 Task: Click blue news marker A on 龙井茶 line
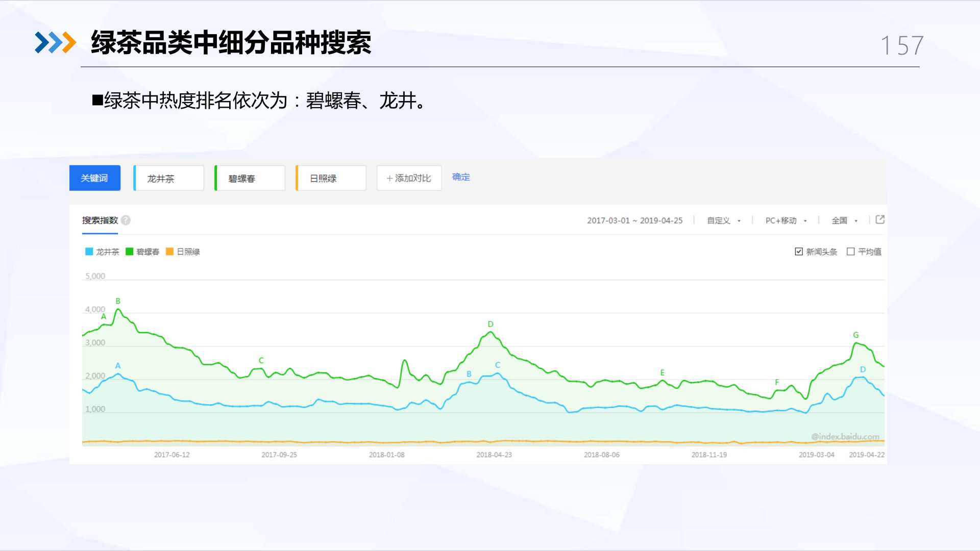[118, 366]
